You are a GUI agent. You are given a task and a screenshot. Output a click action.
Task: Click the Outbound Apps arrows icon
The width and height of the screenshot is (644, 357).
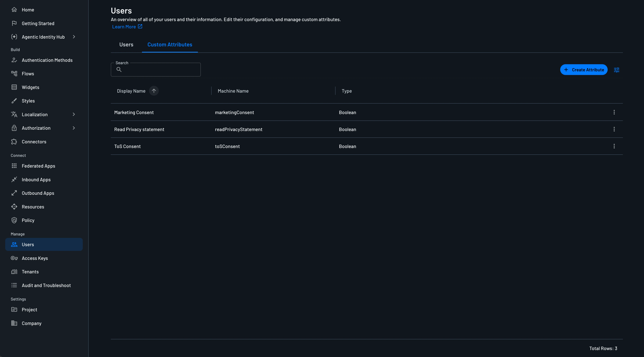tap(14, 193)
